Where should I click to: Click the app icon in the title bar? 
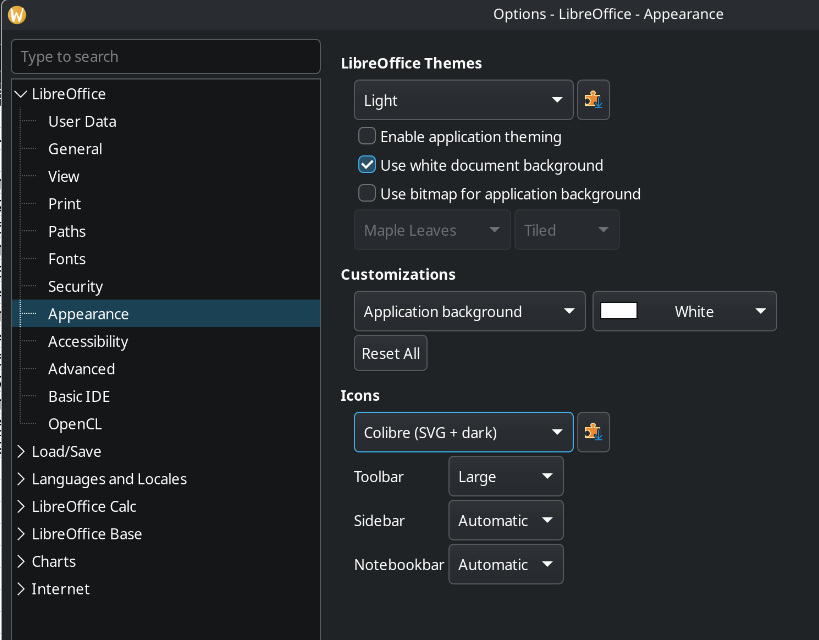(x=17, y=14)
